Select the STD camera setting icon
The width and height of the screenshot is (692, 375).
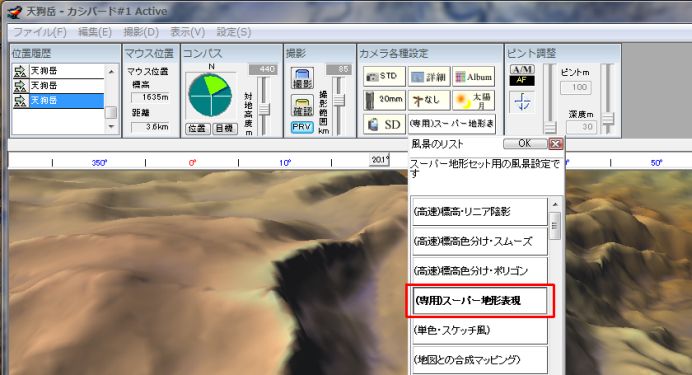[x=384, y=76]
